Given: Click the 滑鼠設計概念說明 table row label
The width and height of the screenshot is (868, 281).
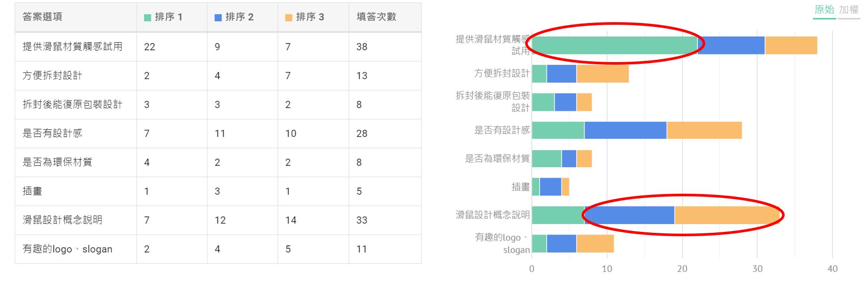Looking at the screenshot, I should click(62, 220).
